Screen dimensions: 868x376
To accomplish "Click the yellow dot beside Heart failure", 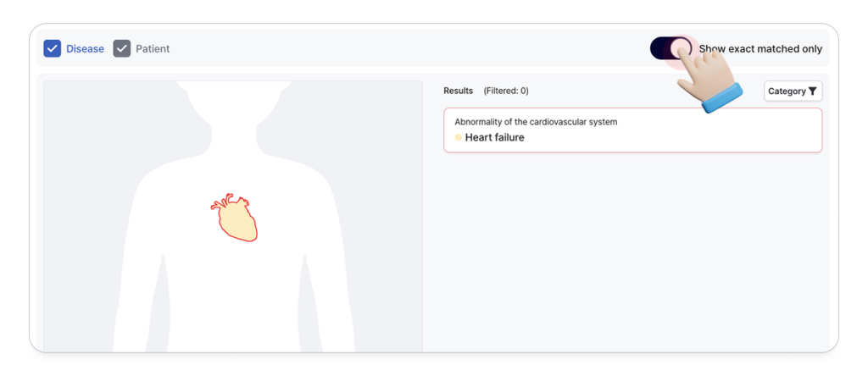I will tap(459, 137).
